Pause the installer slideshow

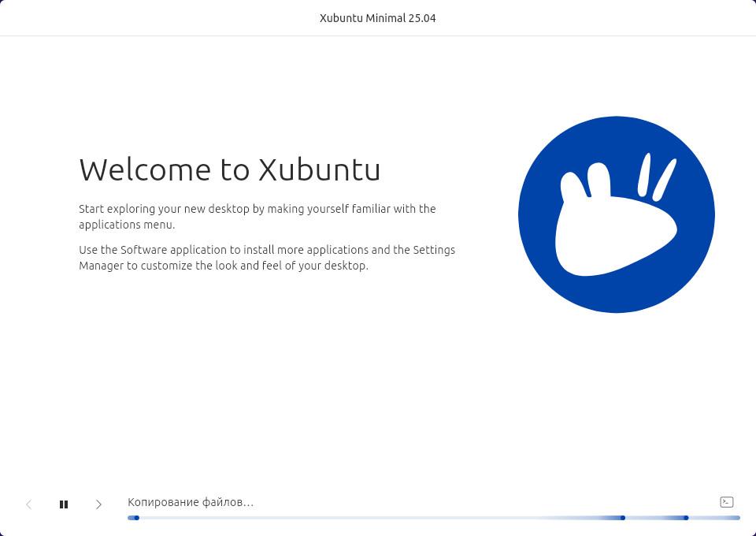coord(64,504)
